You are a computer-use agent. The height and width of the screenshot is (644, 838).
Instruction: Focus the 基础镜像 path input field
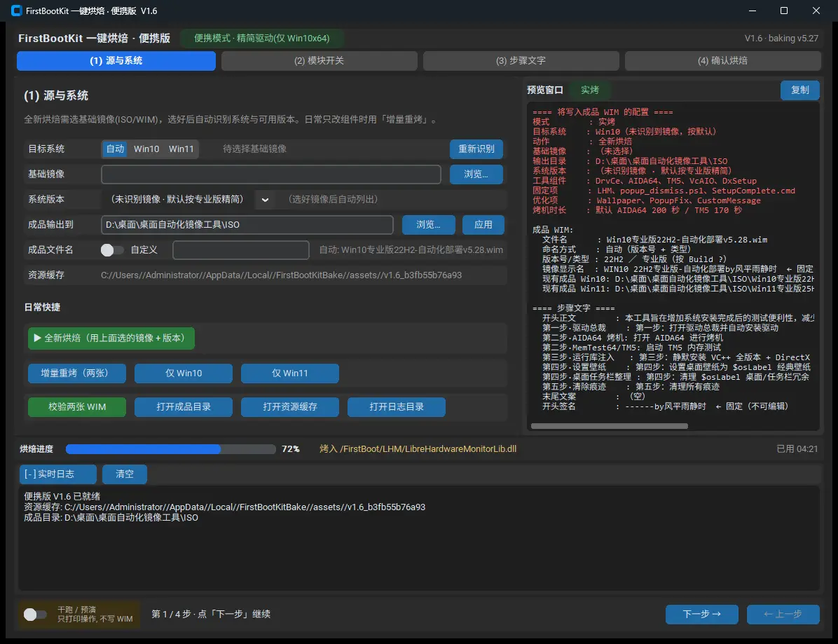271,174
